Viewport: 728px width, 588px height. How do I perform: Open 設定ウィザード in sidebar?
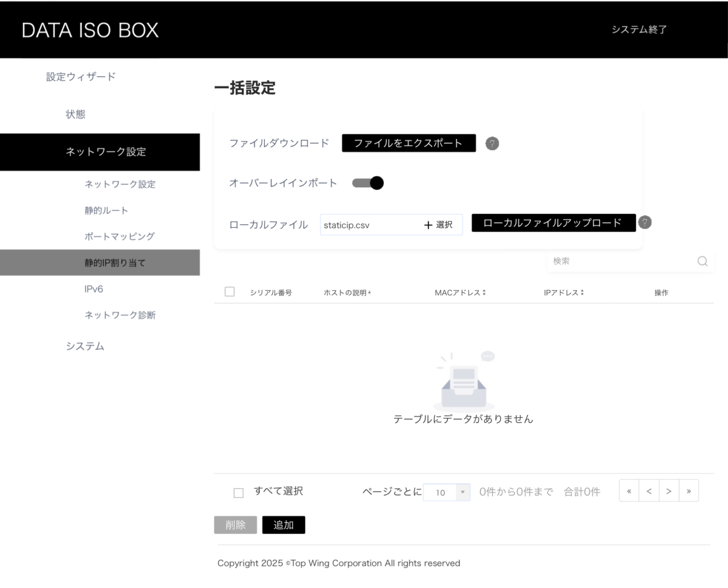tap(81, 77)
